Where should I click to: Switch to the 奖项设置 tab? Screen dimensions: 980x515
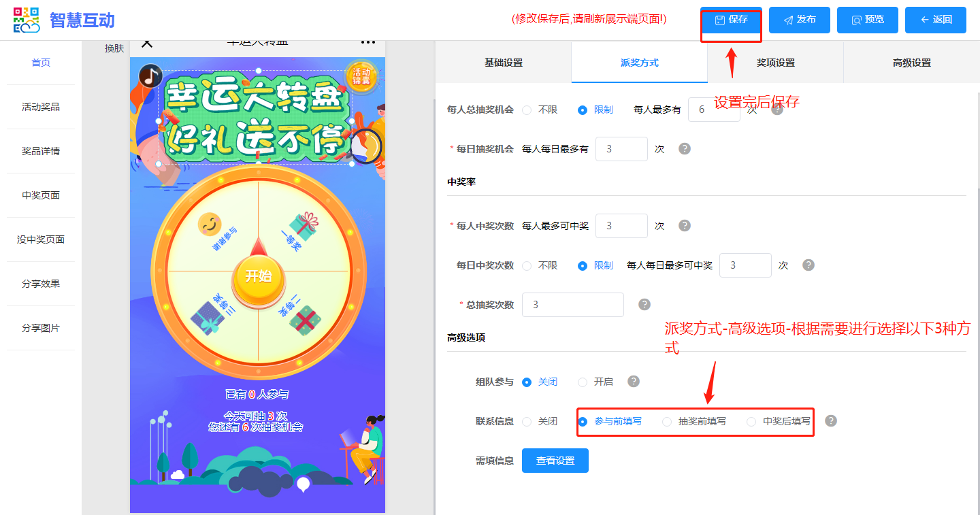(x=775, y=63)
